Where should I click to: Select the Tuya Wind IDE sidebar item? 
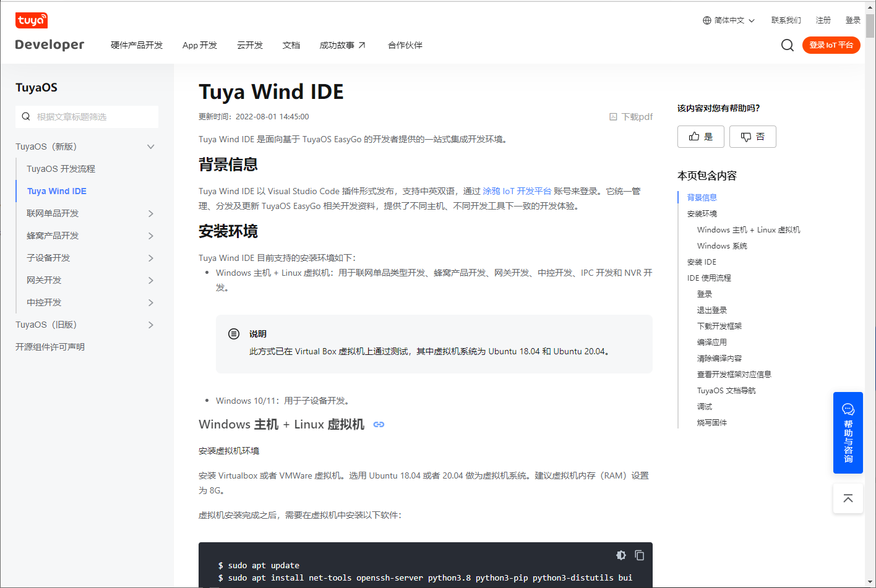click(56, 190)
